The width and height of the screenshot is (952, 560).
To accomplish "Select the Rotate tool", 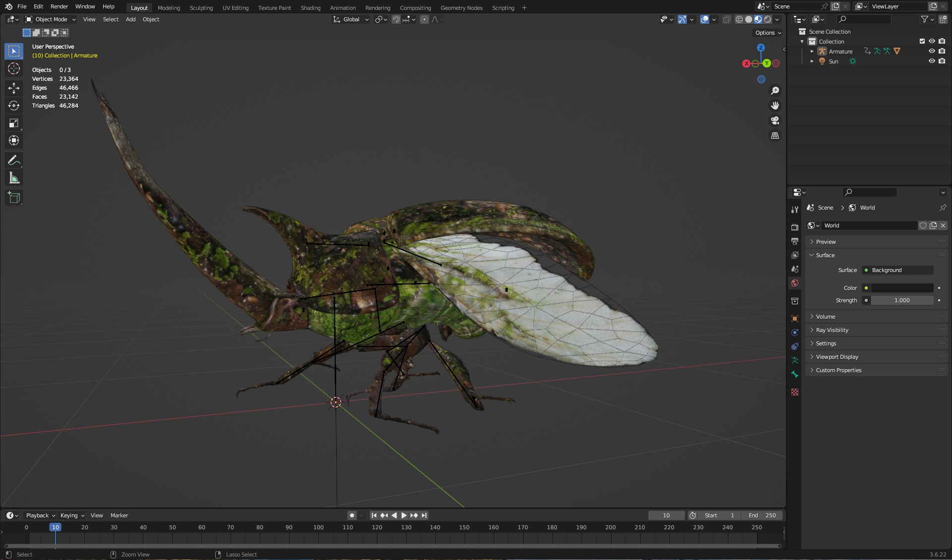I will pos(14,106).
